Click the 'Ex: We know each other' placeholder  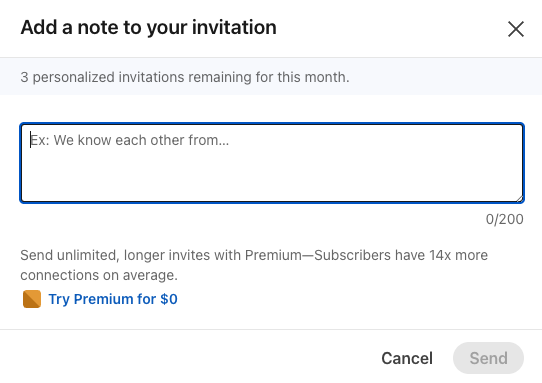[x=130, y=140]
